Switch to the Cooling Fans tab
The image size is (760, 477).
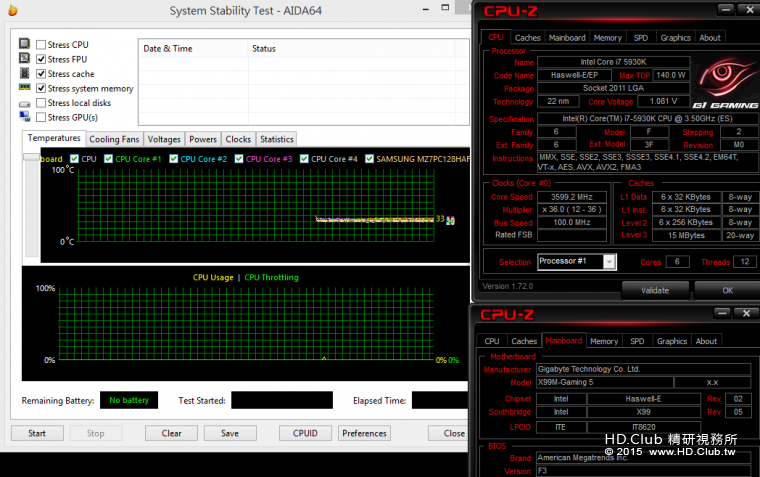(x=114, y=139)
